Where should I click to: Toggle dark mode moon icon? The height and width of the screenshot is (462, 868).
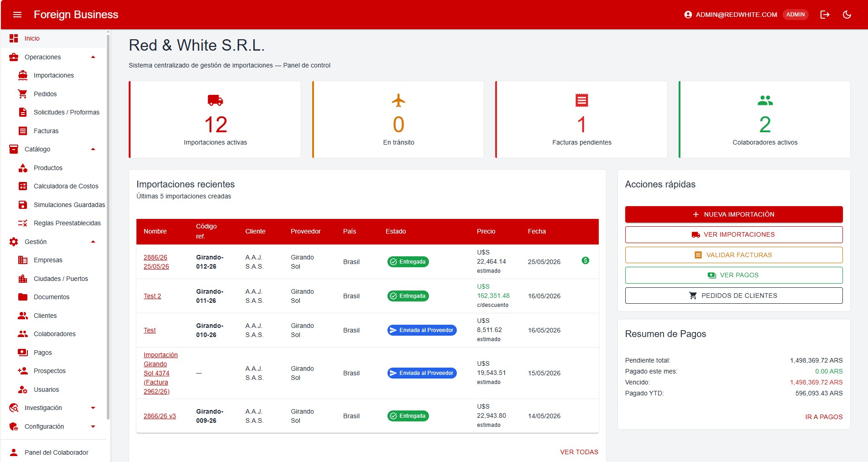click(x=847, y=15)
